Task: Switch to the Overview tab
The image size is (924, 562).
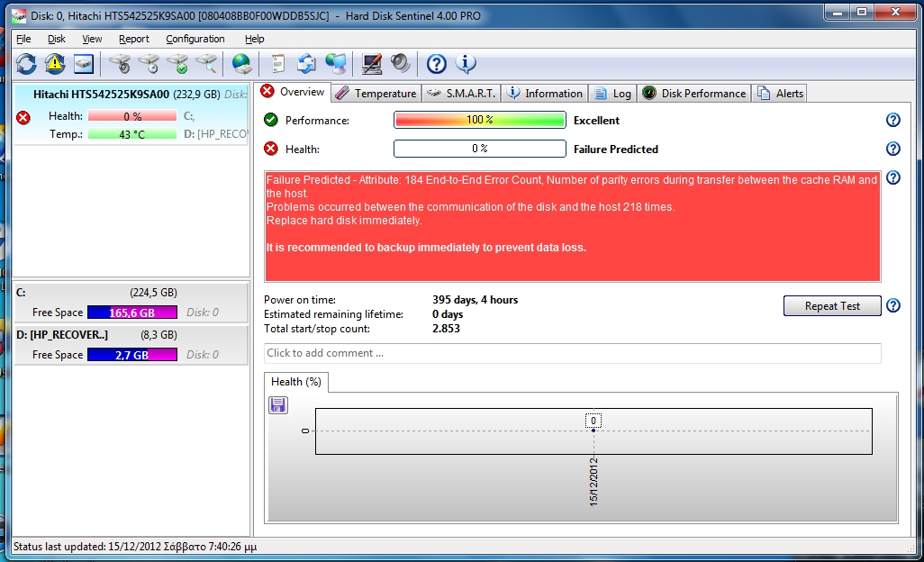Action: [x=294, y=92]
